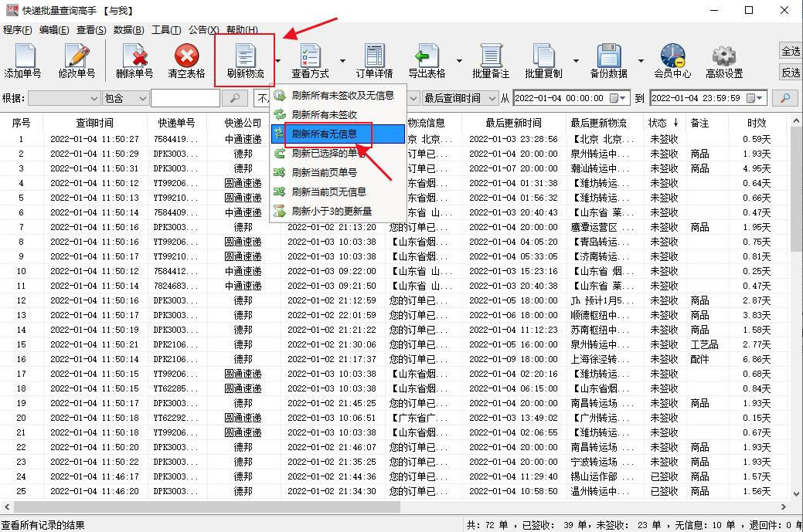This screenshot has height=532, width=803.
Task: Open 高级设置 advanced settings
Action: click(x=723, y=60)
